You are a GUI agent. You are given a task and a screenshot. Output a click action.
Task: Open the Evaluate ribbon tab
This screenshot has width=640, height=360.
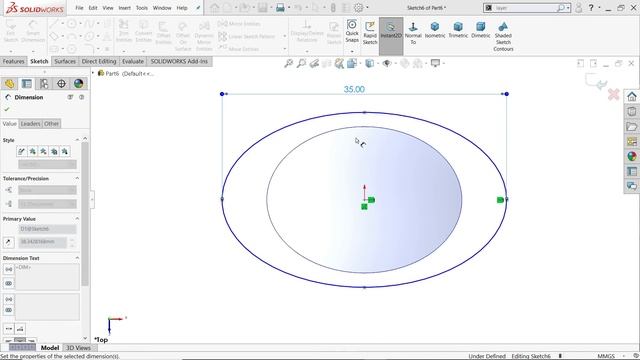[x=133, y=62]
